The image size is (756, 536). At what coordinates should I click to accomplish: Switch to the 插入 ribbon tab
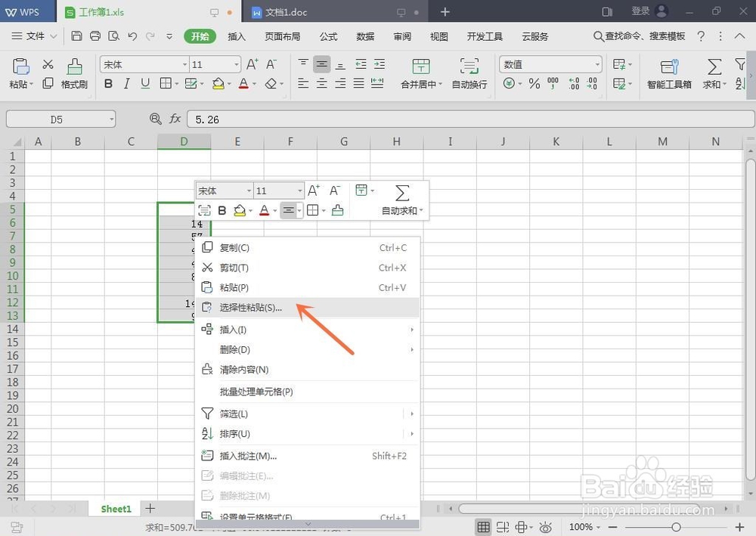click(236, 36)
